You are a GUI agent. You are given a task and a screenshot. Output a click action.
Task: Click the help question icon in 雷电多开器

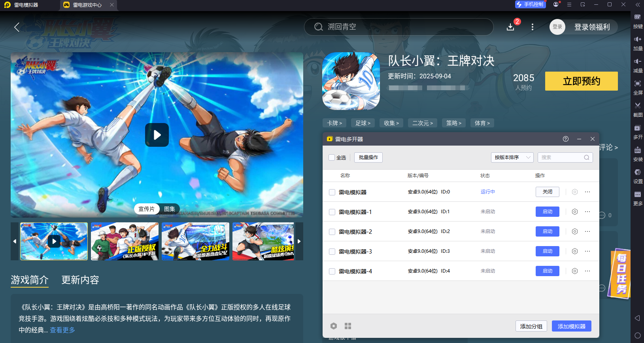566,139
